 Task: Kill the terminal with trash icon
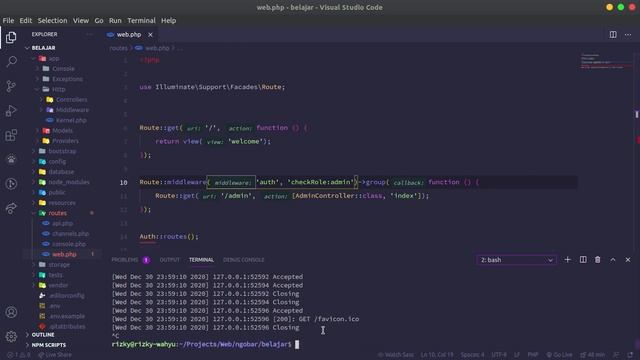[x=598, y=260]
